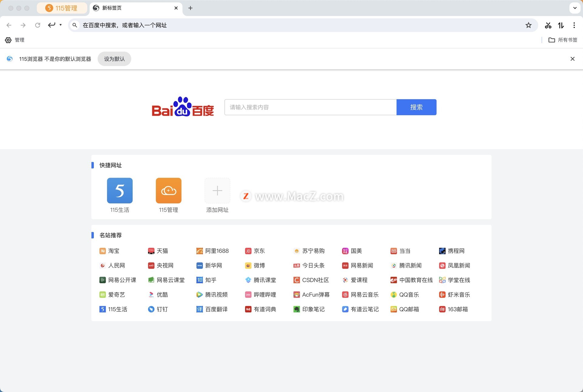
Task: Open the 网易公开课 link
Action: [x=118, y=280]
